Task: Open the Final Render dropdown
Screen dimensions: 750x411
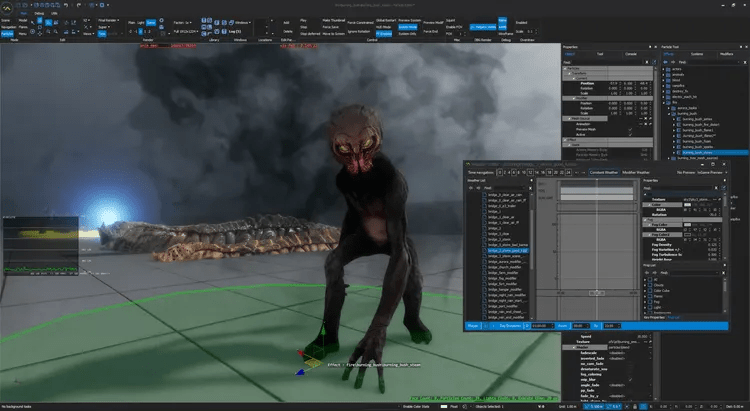Action: (x=108, y=21)
